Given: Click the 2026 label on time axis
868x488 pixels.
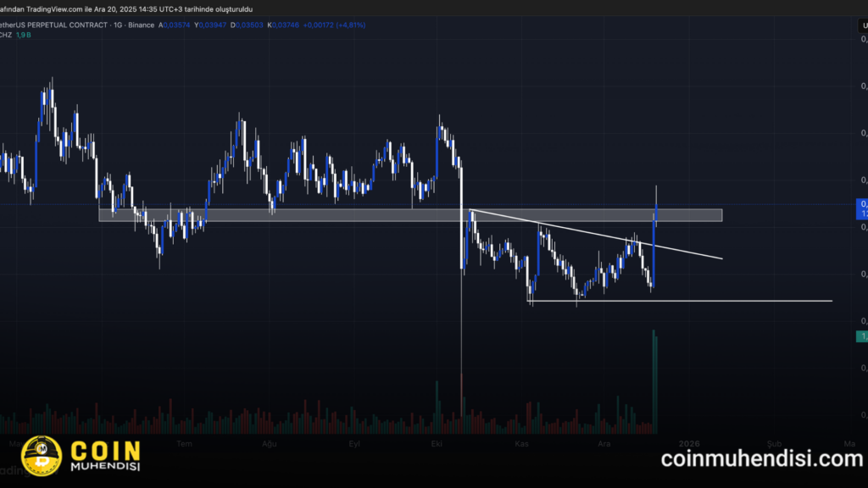Looking at the screenshot, I should [x=690, y=443].
